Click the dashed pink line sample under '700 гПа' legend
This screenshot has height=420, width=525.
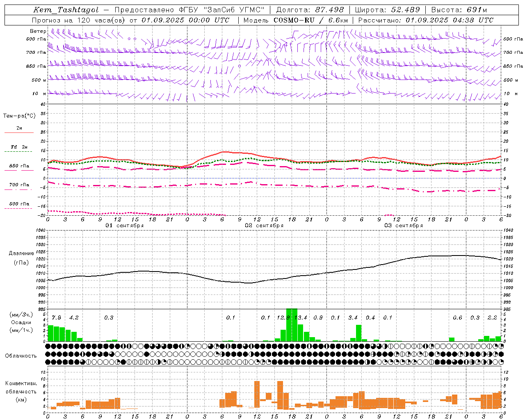pos(18,189)
